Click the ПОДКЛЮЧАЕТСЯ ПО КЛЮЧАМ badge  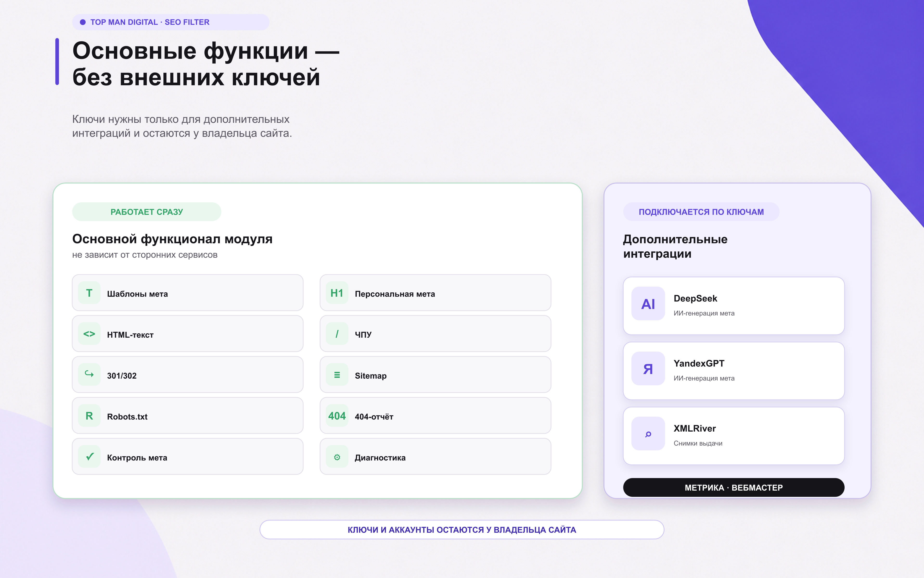[x=701, y=212]
